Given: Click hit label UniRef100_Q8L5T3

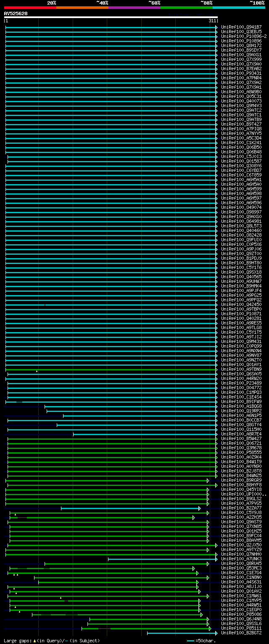Looking at the screenshot, I should [x=241, y=226].
